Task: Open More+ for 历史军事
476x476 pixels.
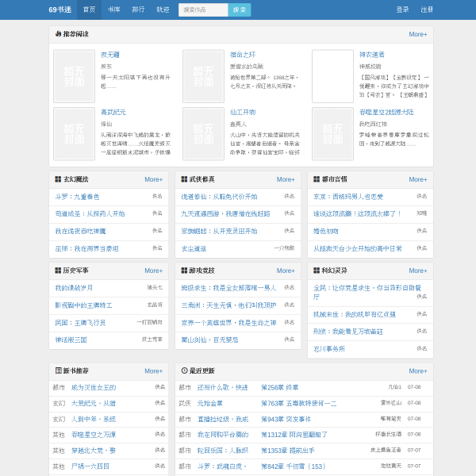Action: pyautogui.click(x=154, y=271)
